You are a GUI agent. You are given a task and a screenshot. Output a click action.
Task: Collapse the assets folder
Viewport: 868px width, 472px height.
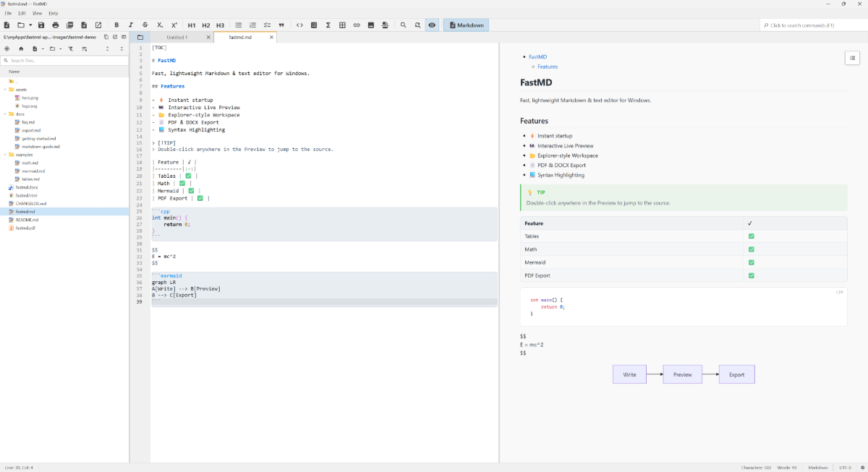(x=5, y=90)
